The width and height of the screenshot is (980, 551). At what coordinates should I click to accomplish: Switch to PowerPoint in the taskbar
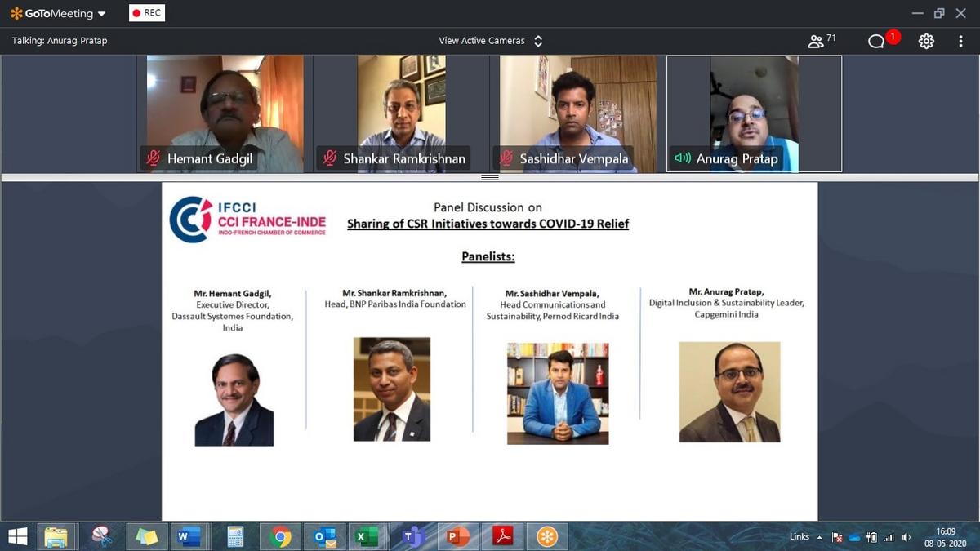pyautogui.click(x=458, y=536)
